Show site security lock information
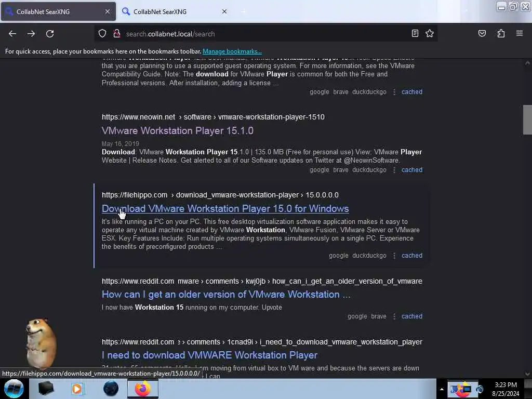Image resolution: width=532 pixels, height=399 pixels. pos(117,33)
